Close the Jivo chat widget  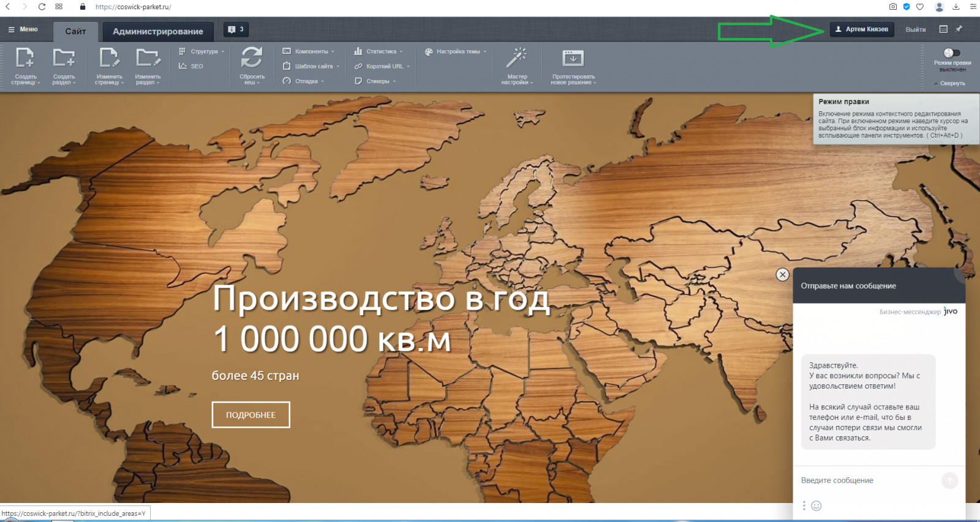[782, 275]
